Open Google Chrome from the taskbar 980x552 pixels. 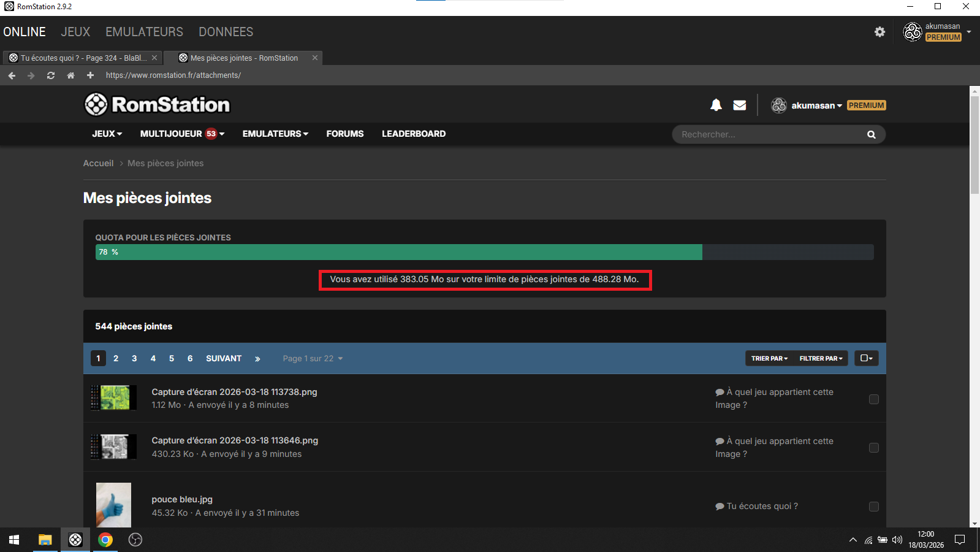point(105,540)
